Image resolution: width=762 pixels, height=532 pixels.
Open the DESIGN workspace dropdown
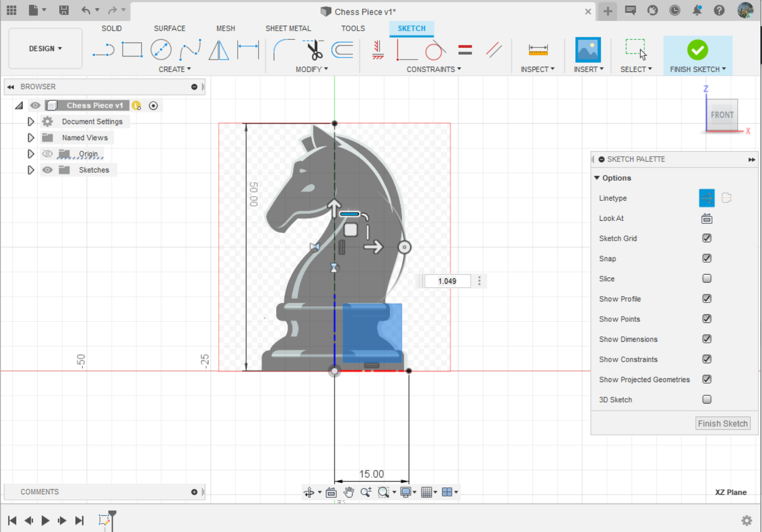(46, 48)
